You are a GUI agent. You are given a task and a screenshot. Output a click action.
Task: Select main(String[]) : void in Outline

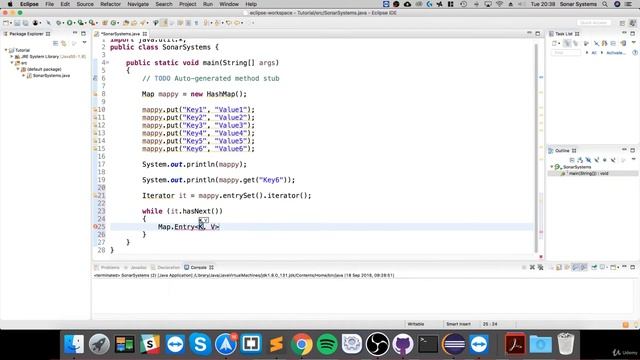[x=588, y=173]
